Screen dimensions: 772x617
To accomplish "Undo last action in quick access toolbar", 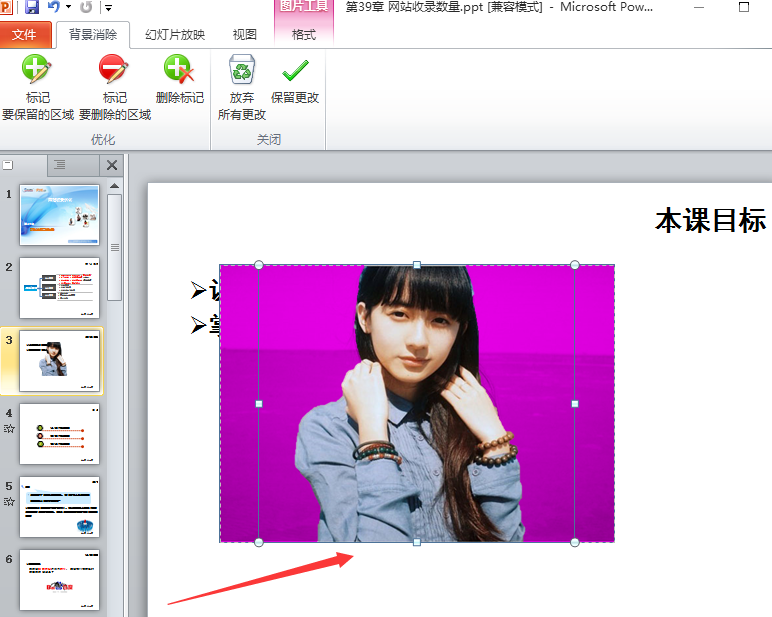I will [x=54, y=7].
